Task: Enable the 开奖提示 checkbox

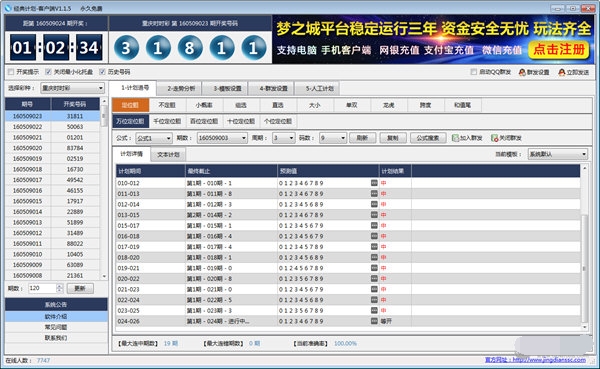Action: [x=11, y=72]
